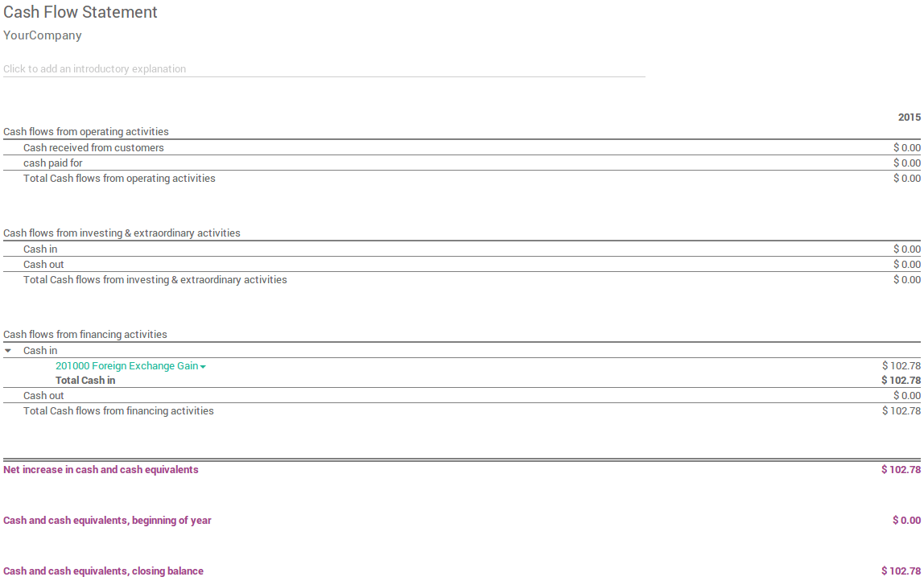This screenshot has width=924, height=581.
Task: Select the Cash out line under investing activities
Action: 43,264
